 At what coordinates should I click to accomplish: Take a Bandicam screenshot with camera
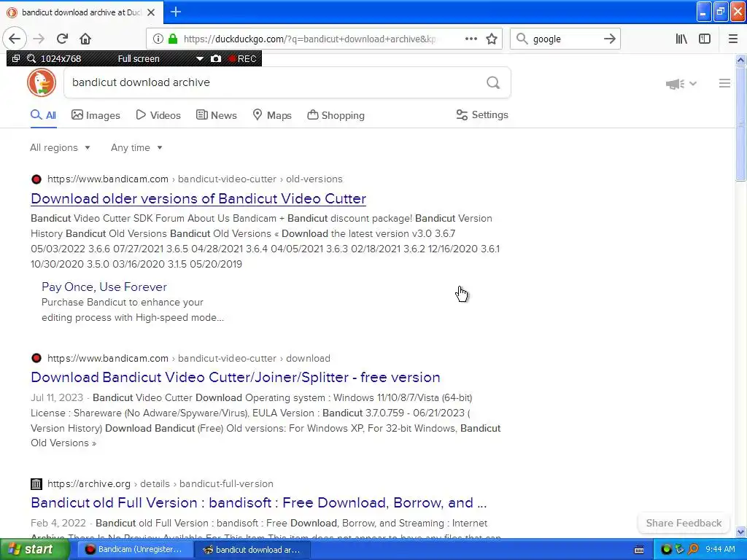tap(216, 58)
